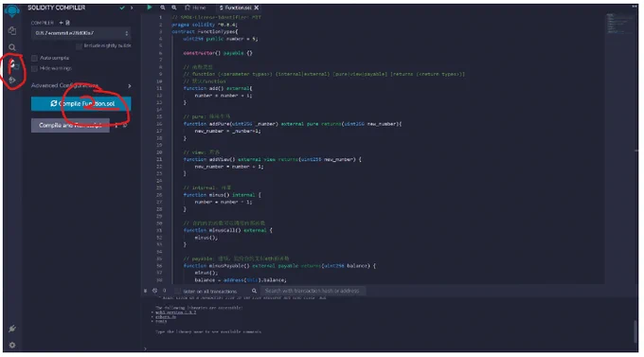Viewport: 644px width, 357px height.
Task: Click the code minimap thumbnail at top right
Action: (x=620, y=25)
